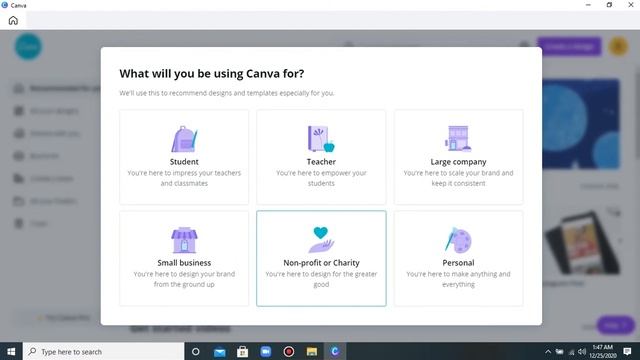Open File Explorer in taskbar
This screenshot has height=360, width=640.
(312, 351)
